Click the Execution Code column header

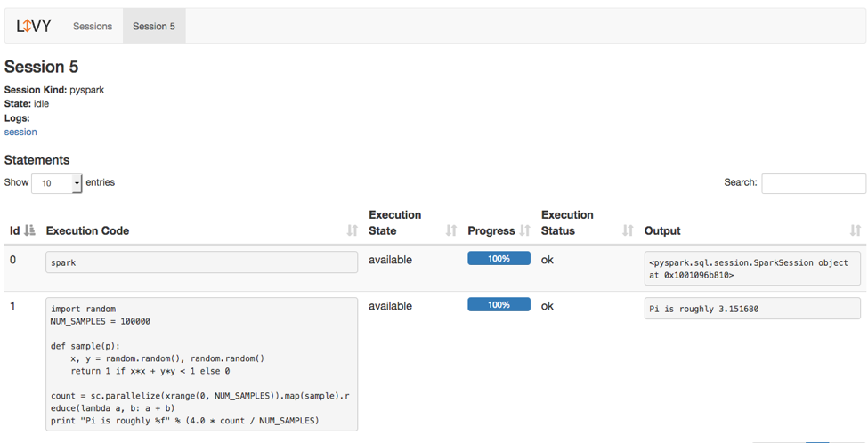pyautogui.click(x=87, y=230)
